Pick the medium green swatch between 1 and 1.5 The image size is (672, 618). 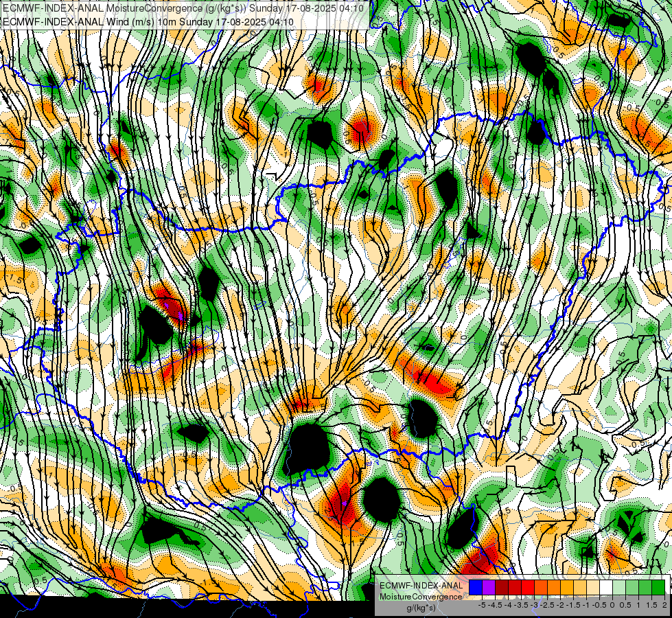(645, 587)
